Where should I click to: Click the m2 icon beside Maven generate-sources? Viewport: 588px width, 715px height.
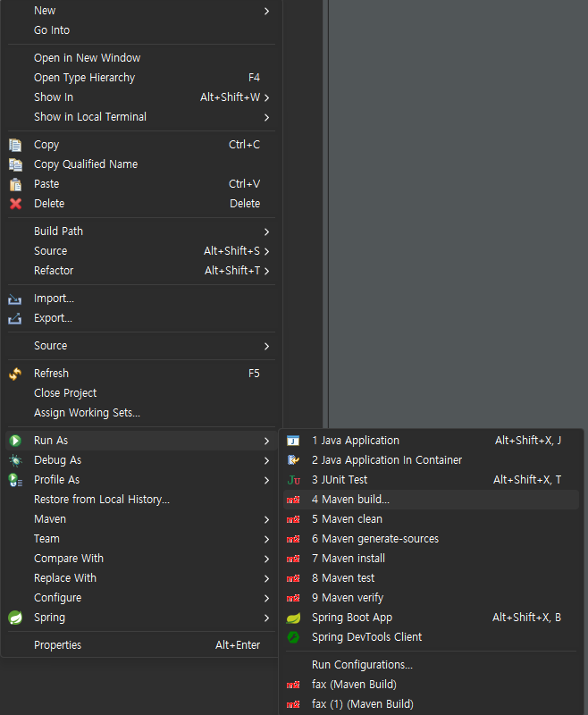coord(293,539)
